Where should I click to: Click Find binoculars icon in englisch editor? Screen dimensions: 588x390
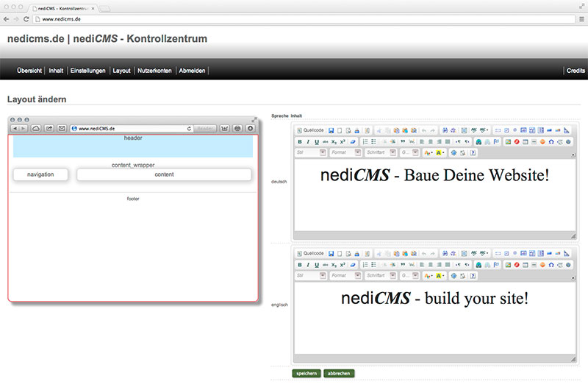445,254
